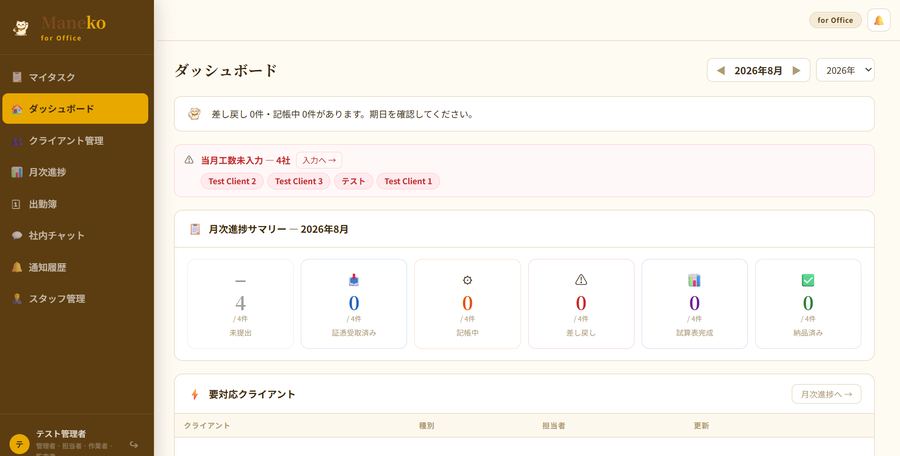Select the Test Client 3 chip
Screen dimensions: 900x456
click(x=298, y=181)
